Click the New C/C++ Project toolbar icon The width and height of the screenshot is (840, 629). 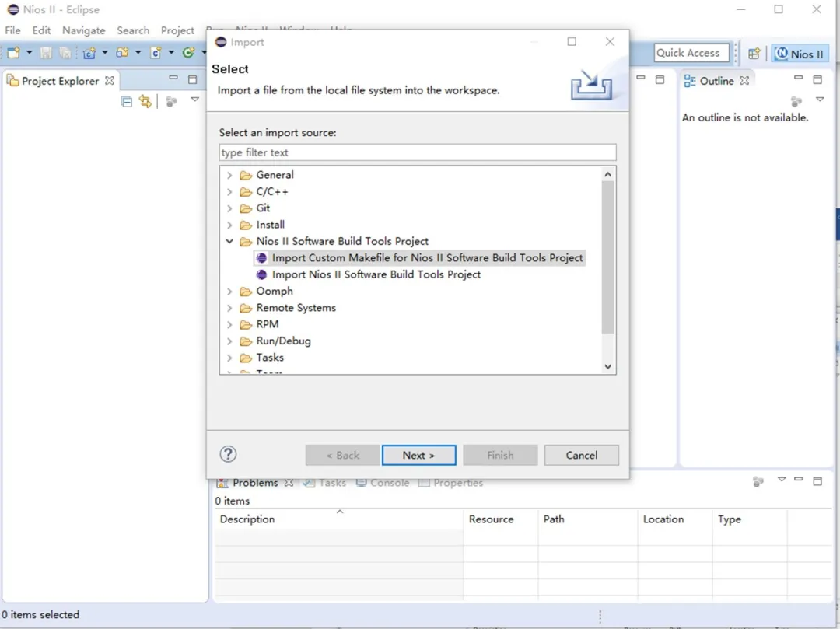pyautogui.click(x=89, y=53)
